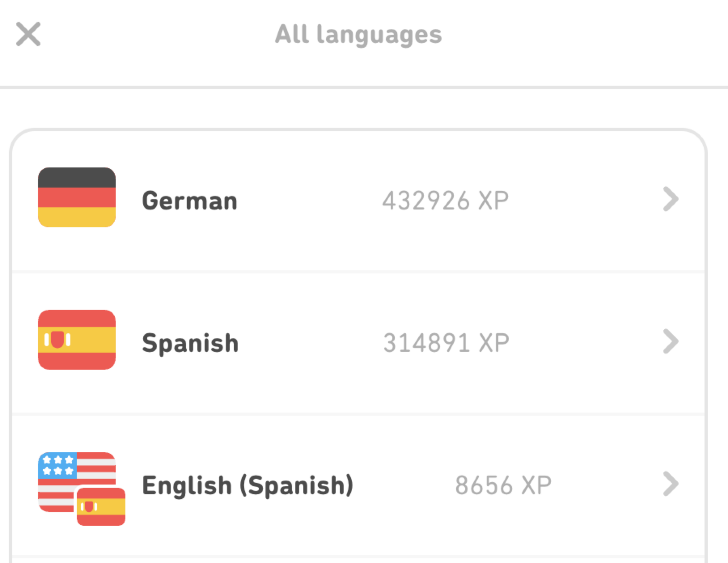The height and width of the screenshot is (563, 728).
Task: Open the English (Spanish) course label
Action: coord(248,485)
